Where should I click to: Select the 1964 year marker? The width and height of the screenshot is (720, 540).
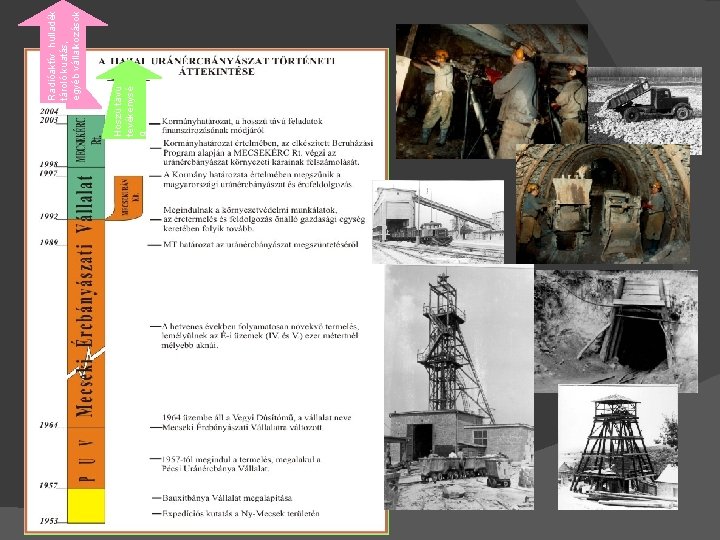49,425
